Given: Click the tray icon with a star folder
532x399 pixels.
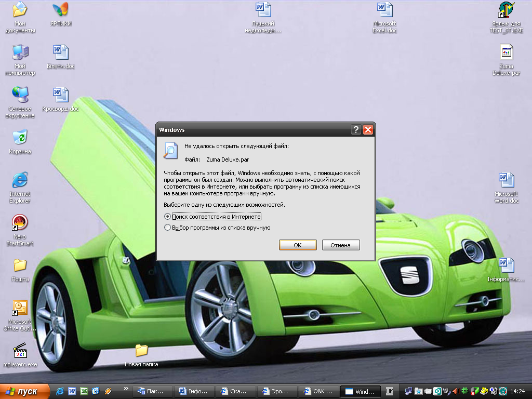Looking at the screenshot, I should coord(418,391).
